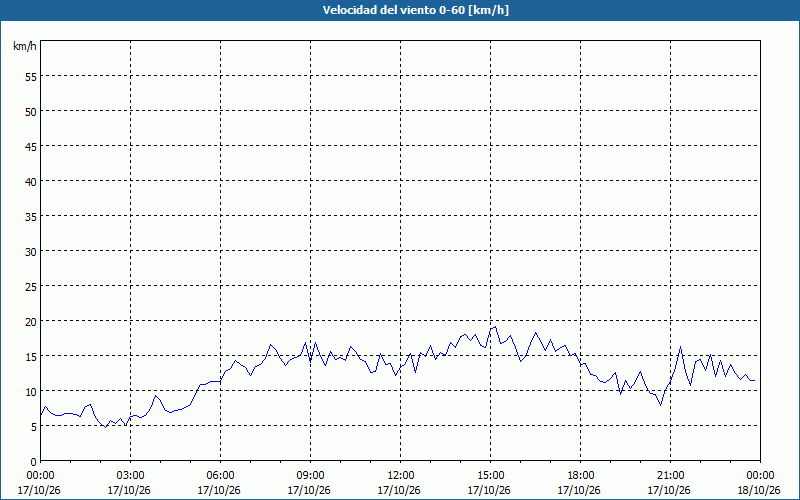Click the 55 tick on the speed axis
800x500 pixels.
pos(31,77)
